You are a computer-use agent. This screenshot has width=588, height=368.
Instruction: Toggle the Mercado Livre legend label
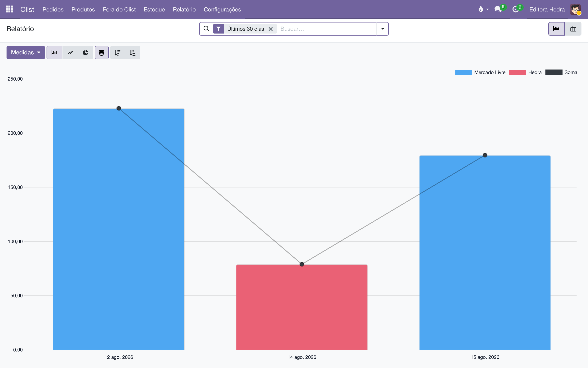click(490, 72)
